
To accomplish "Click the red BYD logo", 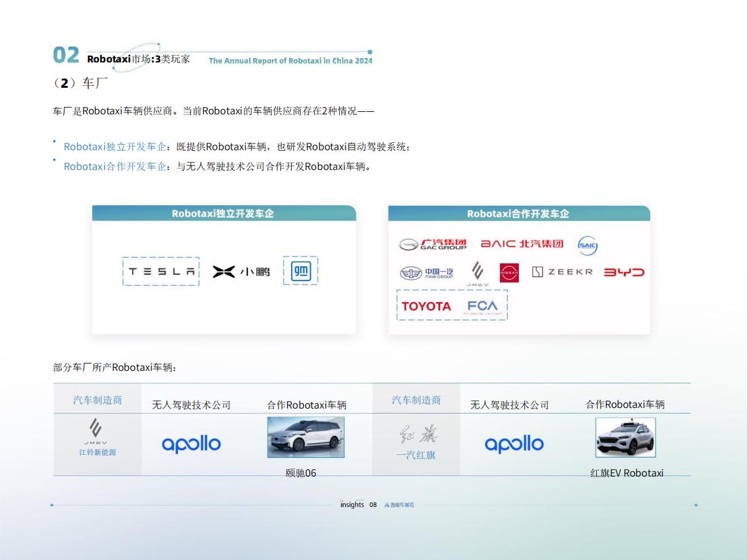I will (x=624, y=272).
